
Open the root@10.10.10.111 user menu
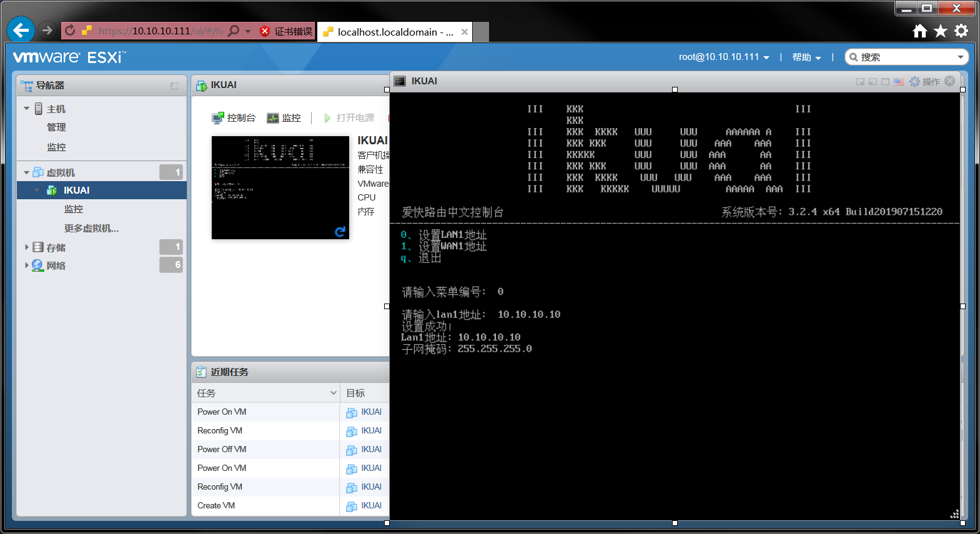(724, 57)
